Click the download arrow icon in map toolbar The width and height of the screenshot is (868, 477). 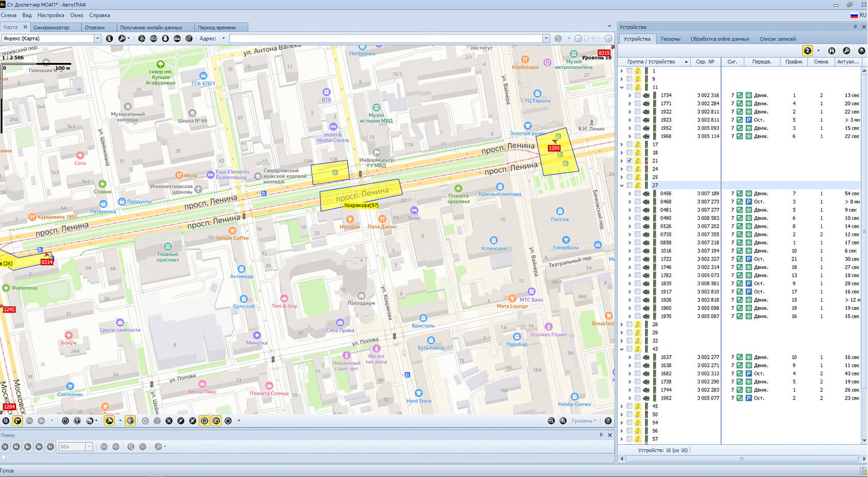coord(165,38)
